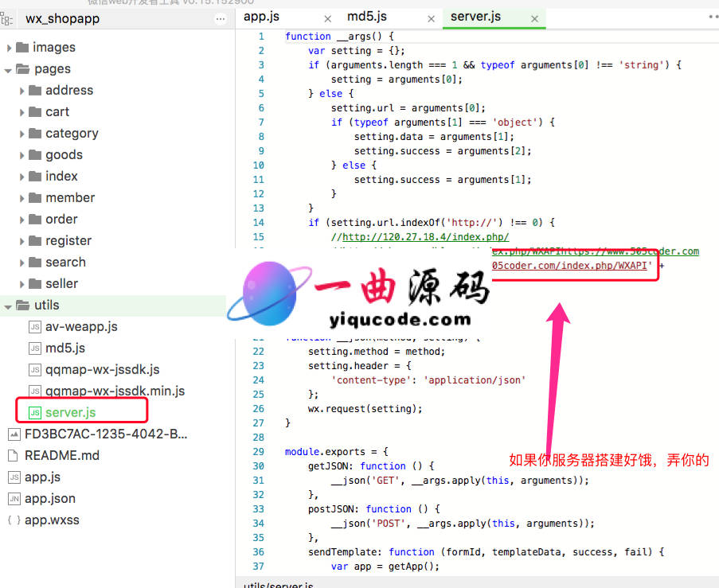Viewport: 719px width, 588px height.
Task: Click the search folder icon
Action: (x=35, y=262)
